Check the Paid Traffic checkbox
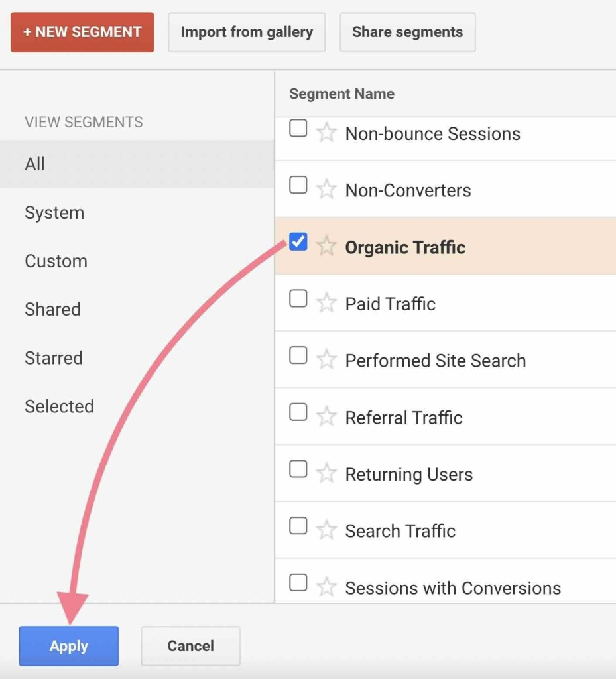This screenshot has height=679, width=616. click(x=298, y=300)
